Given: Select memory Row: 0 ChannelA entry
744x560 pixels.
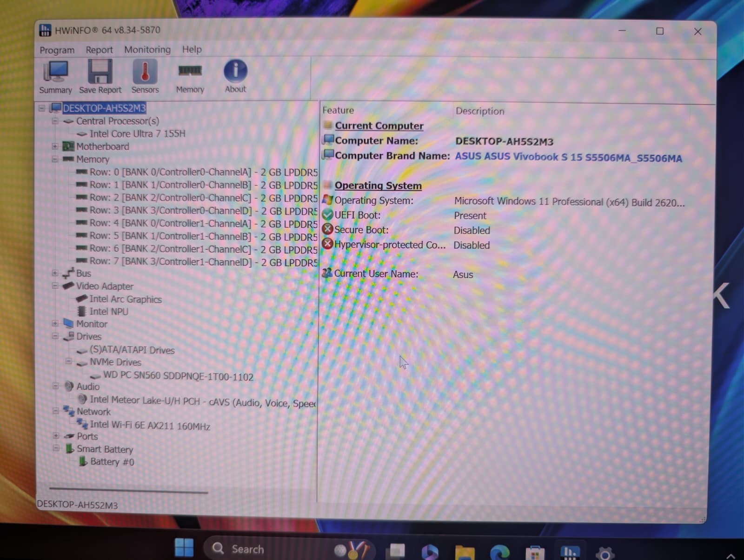Looking at the screenshot, I should 204,172.
